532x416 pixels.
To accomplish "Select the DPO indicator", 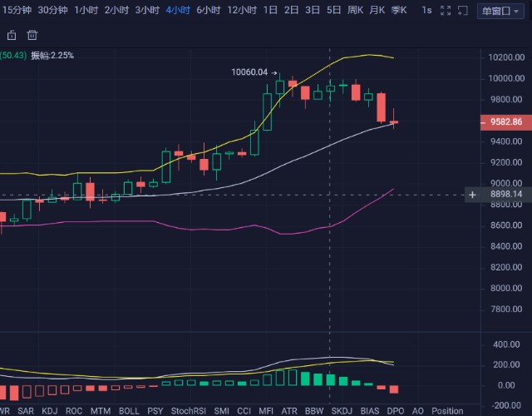I will [396, 411].
